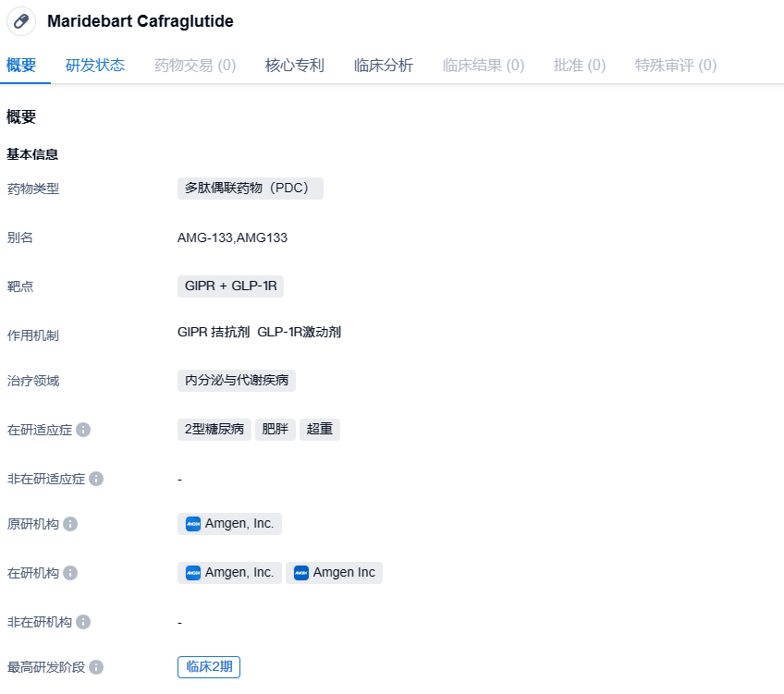Click the GLP-1R激动剂 mechanism text
784x694 pixels.
(299, 332)
